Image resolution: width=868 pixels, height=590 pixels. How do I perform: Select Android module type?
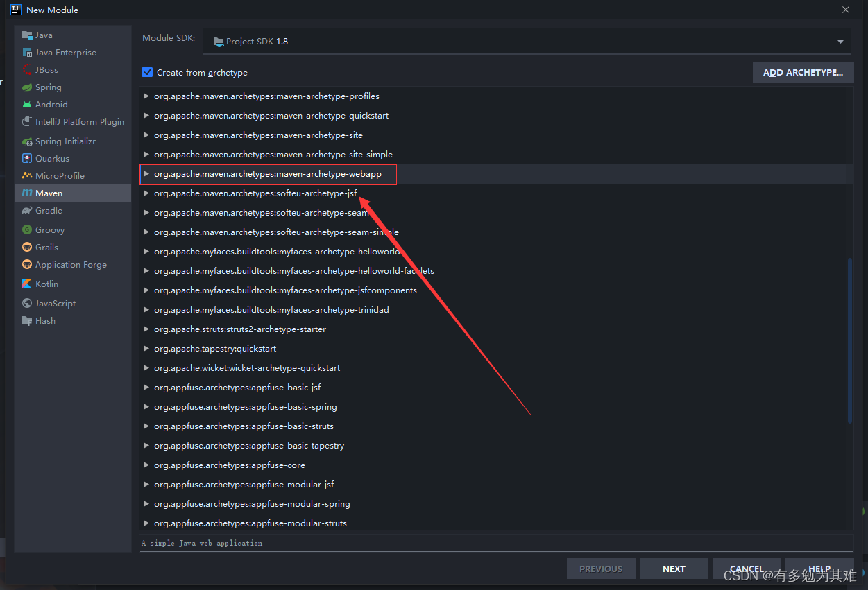73,105
